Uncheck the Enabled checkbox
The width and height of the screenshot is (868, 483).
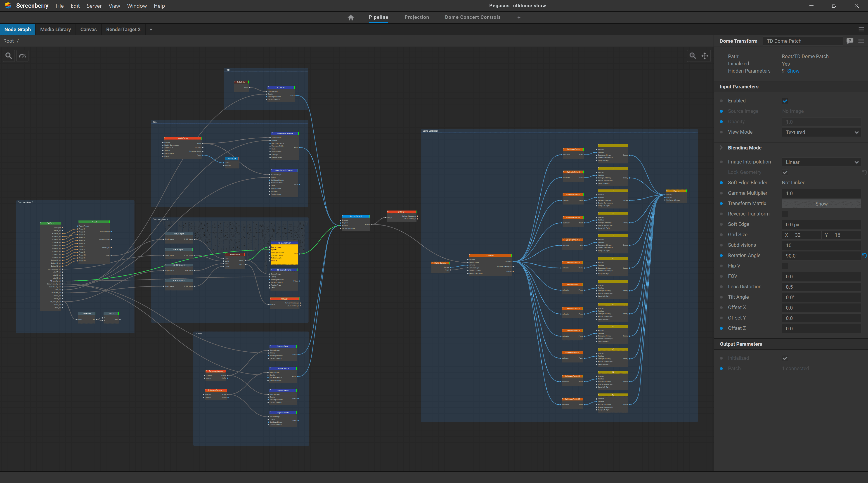(x=785, y=101)
